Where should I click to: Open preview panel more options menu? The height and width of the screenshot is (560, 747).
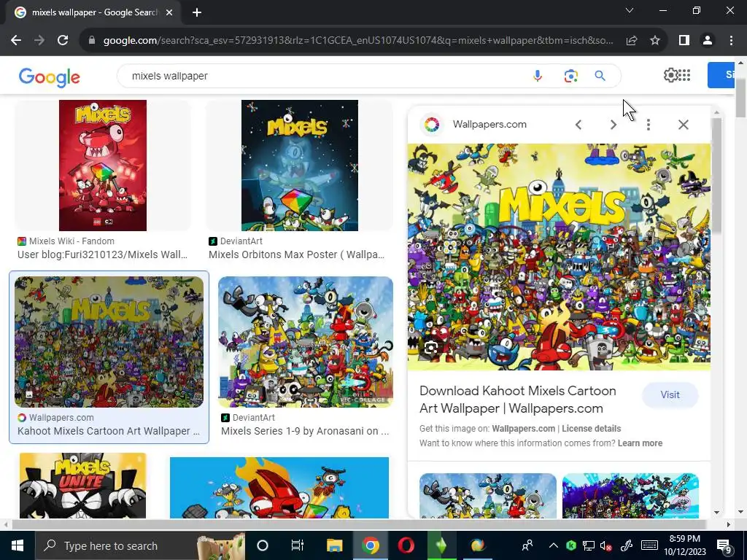point(648,125)
